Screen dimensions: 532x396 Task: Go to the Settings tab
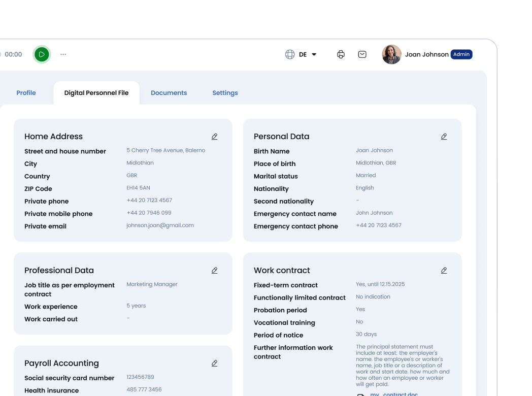click(x=225, y=93)
